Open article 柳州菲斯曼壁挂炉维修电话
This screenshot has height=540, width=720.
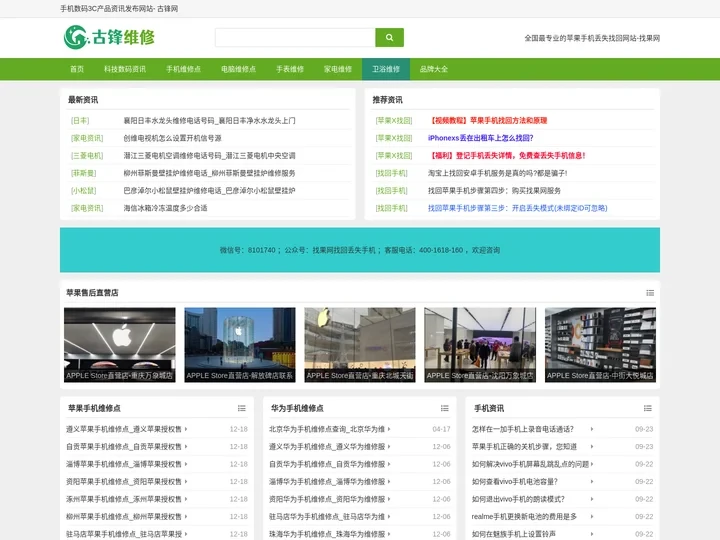pyautogui.click(x=209, y=173)
